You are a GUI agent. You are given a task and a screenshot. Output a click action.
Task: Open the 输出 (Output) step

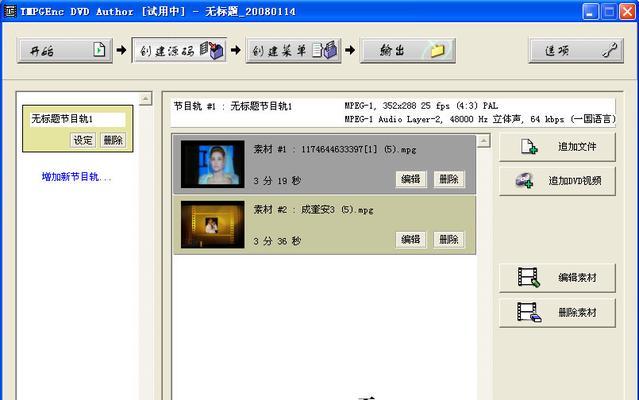coord(408,51)
